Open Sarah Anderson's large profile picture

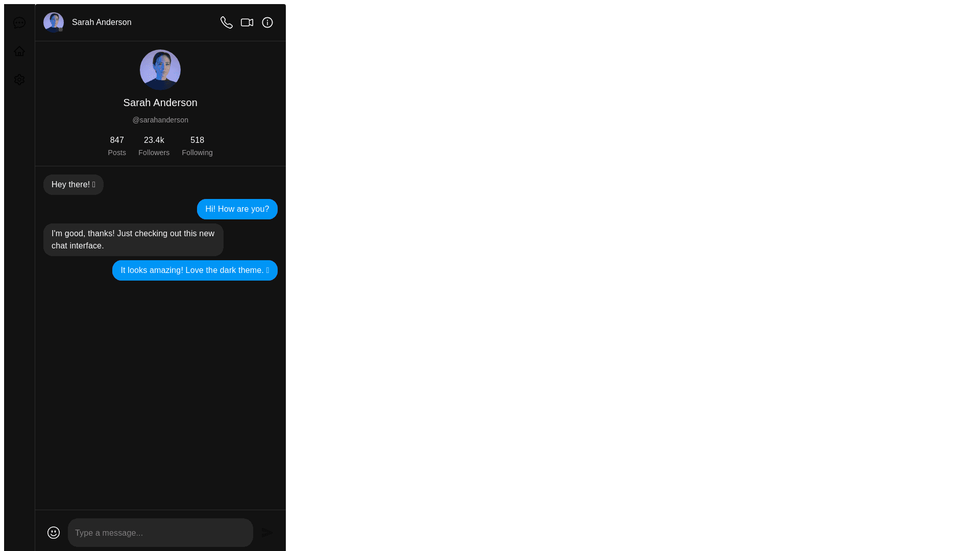coord(160,70)
